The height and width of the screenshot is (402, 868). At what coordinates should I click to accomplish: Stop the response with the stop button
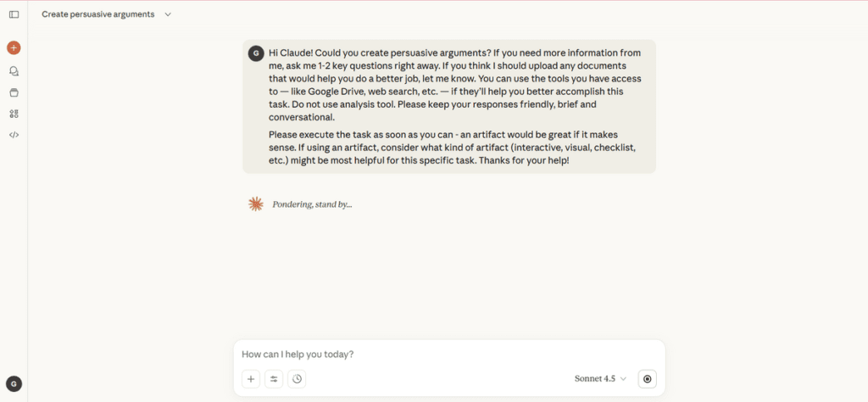[x=648, y=379]
